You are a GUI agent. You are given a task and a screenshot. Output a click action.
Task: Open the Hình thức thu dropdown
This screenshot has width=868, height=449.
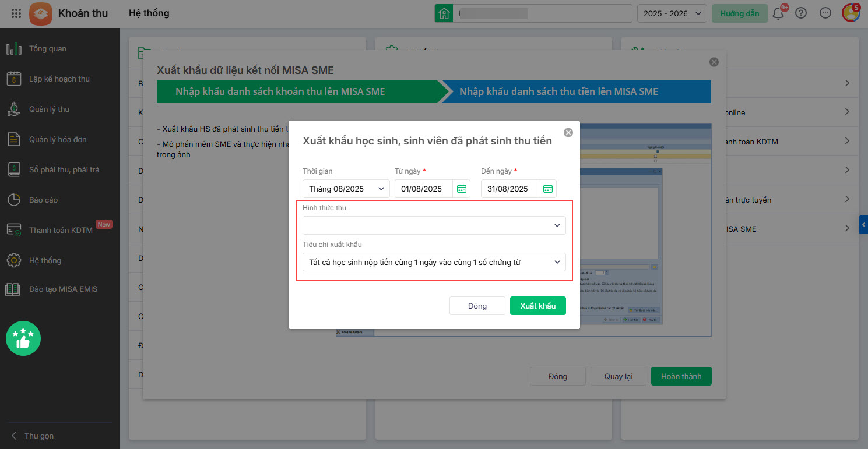pos(434,225)
